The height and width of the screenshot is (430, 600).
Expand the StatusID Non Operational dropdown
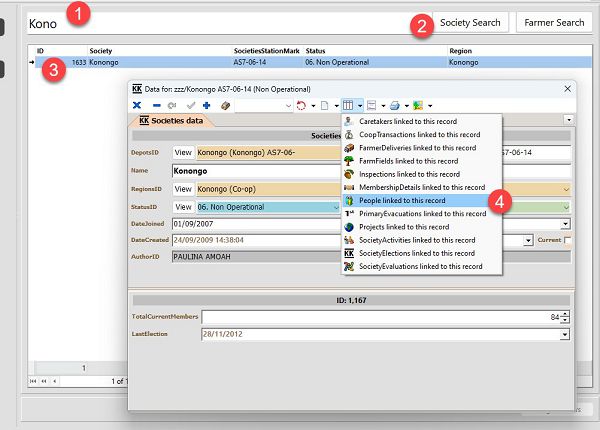(x=336, y=207)
